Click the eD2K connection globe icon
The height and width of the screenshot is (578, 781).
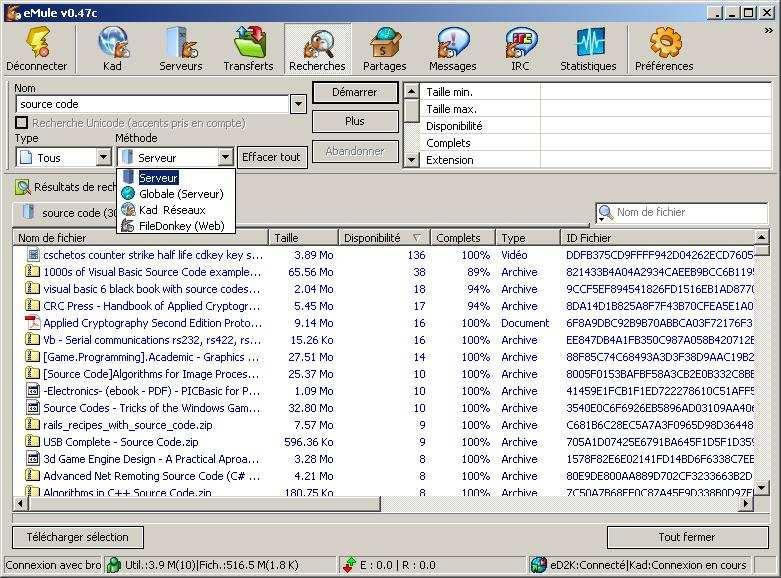[538, 565]
